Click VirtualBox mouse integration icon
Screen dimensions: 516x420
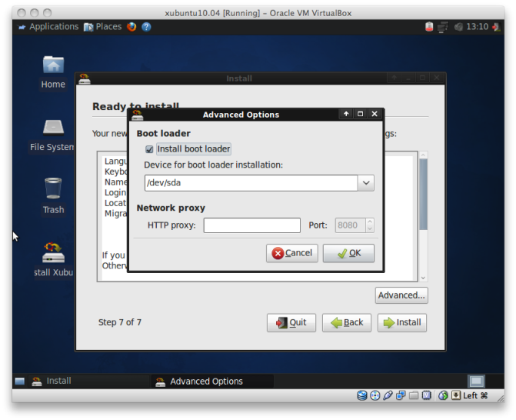(443, 395)
